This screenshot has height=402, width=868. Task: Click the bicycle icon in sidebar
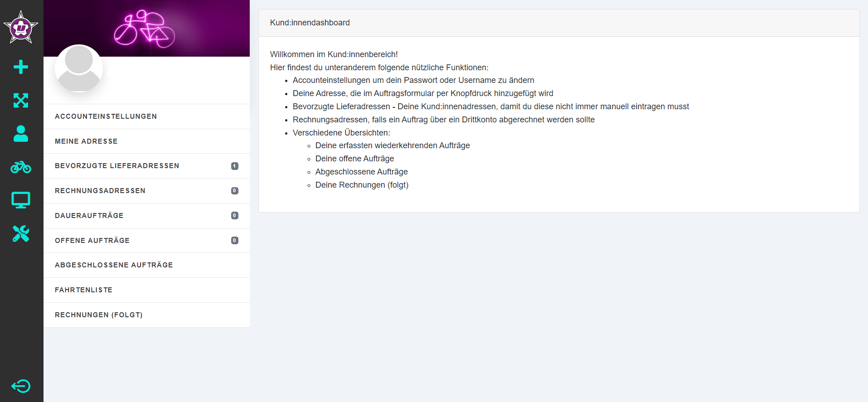pos(21,167)
